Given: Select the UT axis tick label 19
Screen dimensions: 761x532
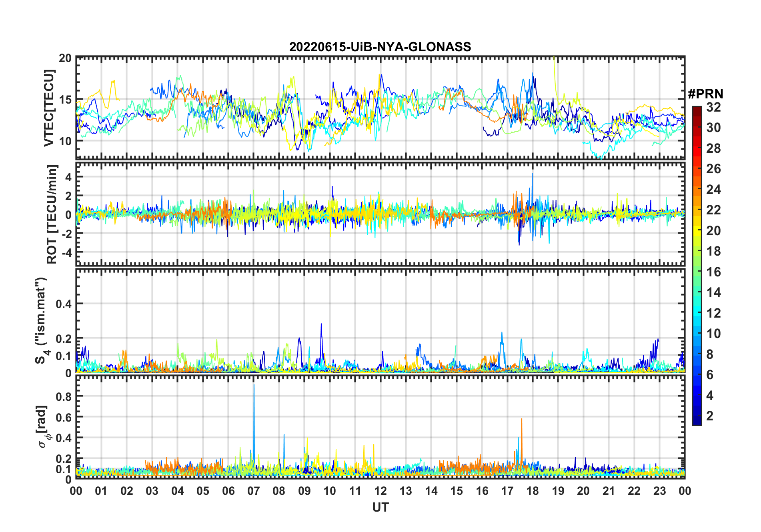Looking at the screenshot, I should (x=558, y=491).
